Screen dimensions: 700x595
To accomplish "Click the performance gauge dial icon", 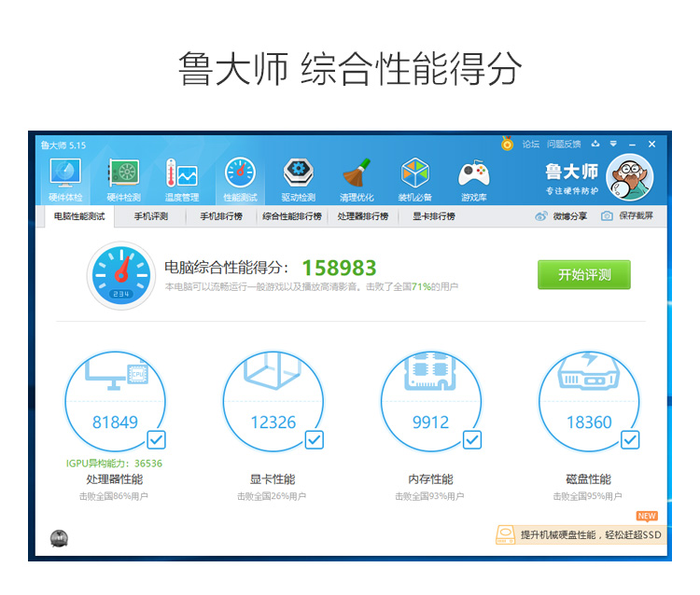I will coord(121,275).
